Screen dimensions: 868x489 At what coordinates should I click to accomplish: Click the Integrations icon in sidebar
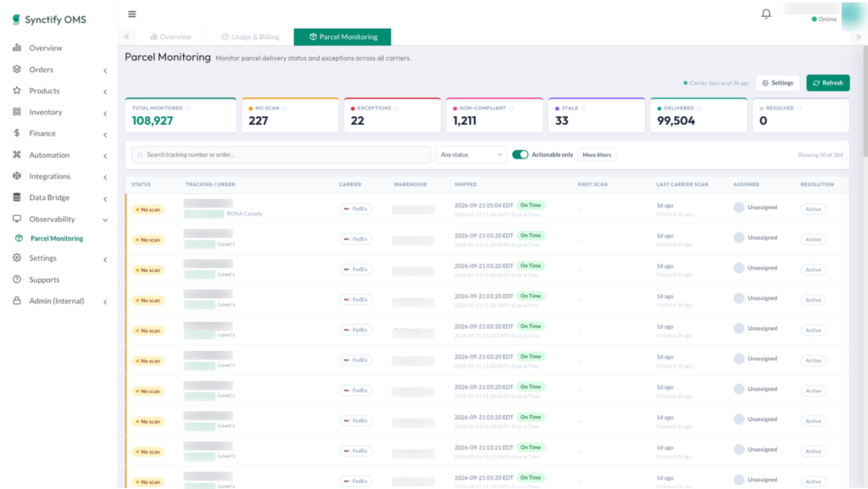click(17, 175)
